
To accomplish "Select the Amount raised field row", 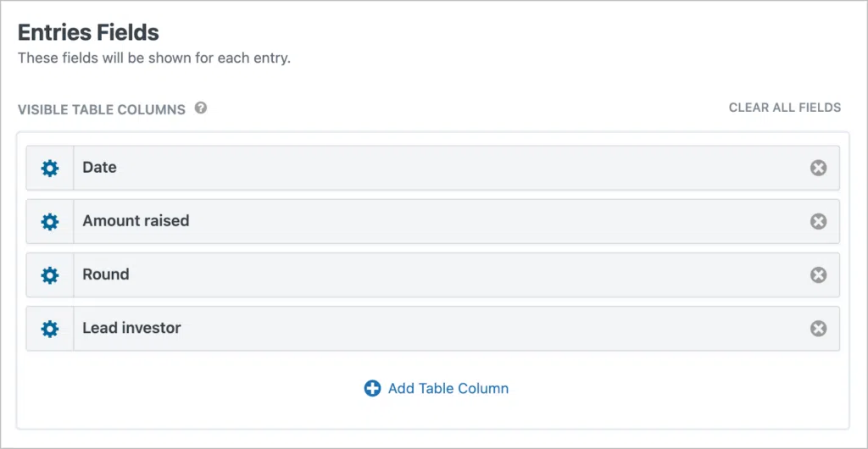I will 136,221.
